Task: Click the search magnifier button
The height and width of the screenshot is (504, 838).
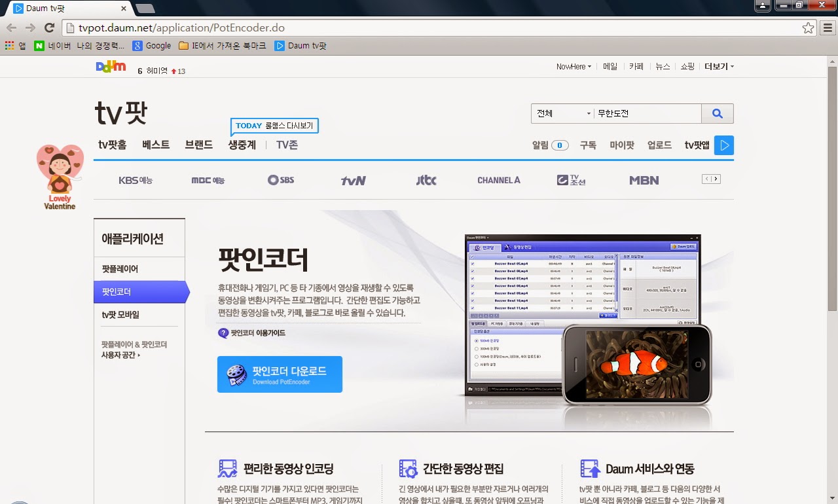Action: 718,113
